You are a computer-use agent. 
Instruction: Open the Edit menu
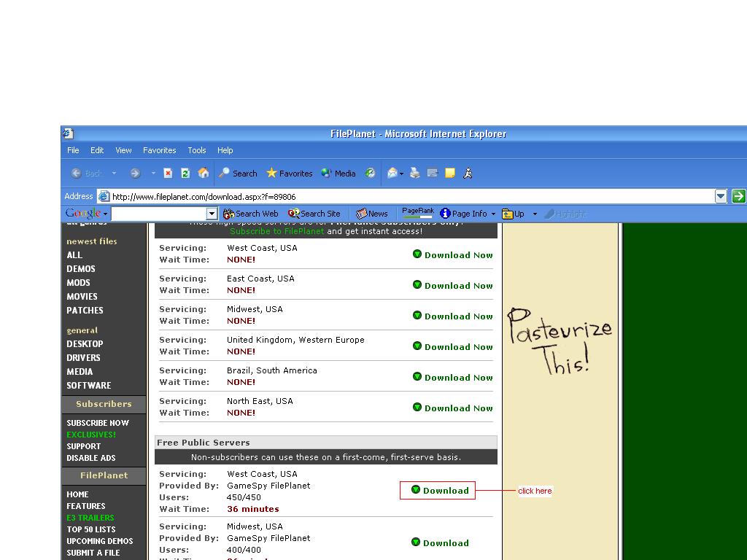click(97, 150)
